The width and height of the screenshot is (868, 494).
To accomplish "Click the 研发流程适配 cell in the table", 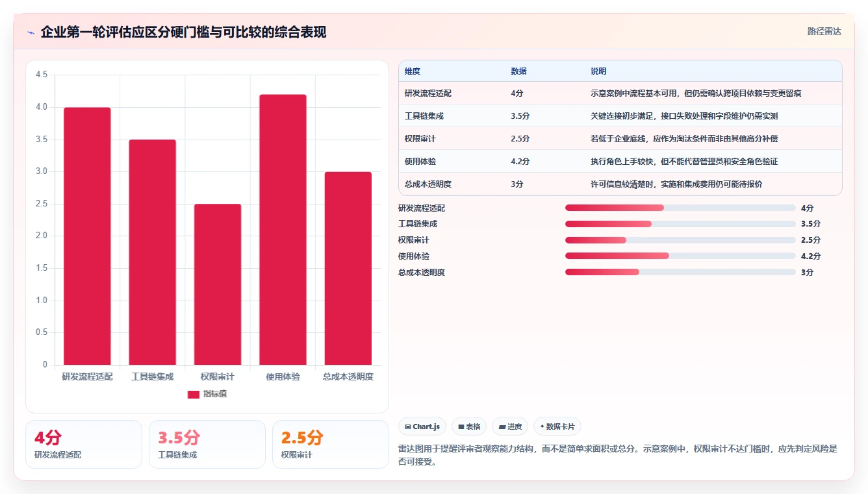I will pos(428,93).
